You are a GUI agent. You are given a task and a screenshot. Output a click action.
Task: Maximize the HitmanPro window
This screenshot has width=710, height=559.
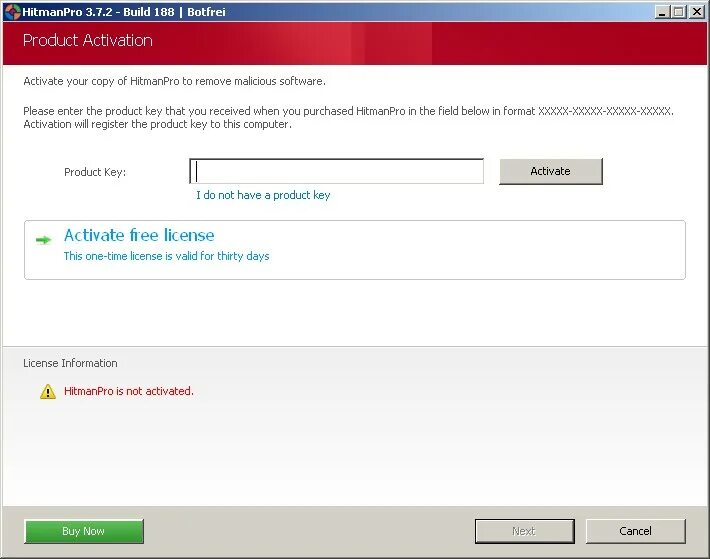(678, 12)
